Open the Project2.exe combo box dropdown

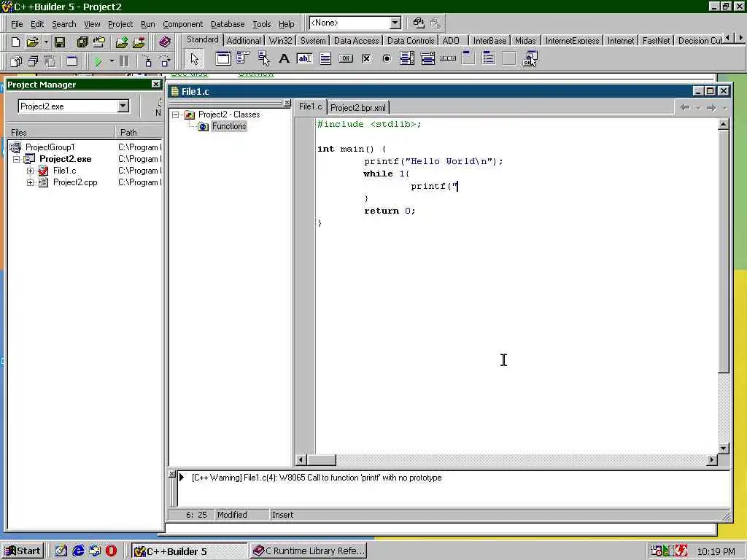[x=123, y=106]
